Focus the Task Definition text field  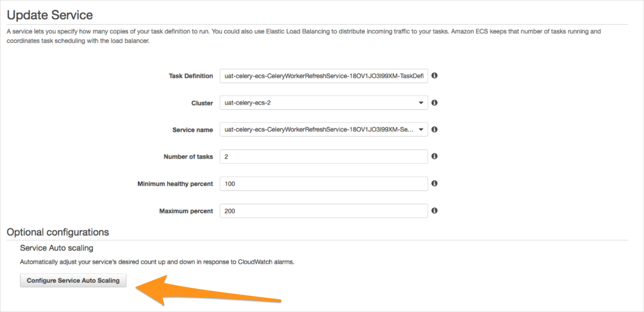324,76
